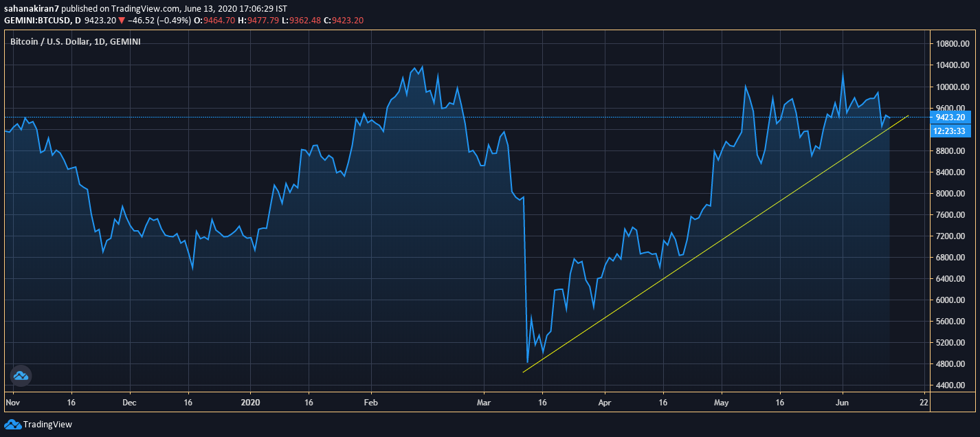The width and height of the screenshot is (980, 437).
Task: Click the 10400.00 price axis label
Action: 951,65
